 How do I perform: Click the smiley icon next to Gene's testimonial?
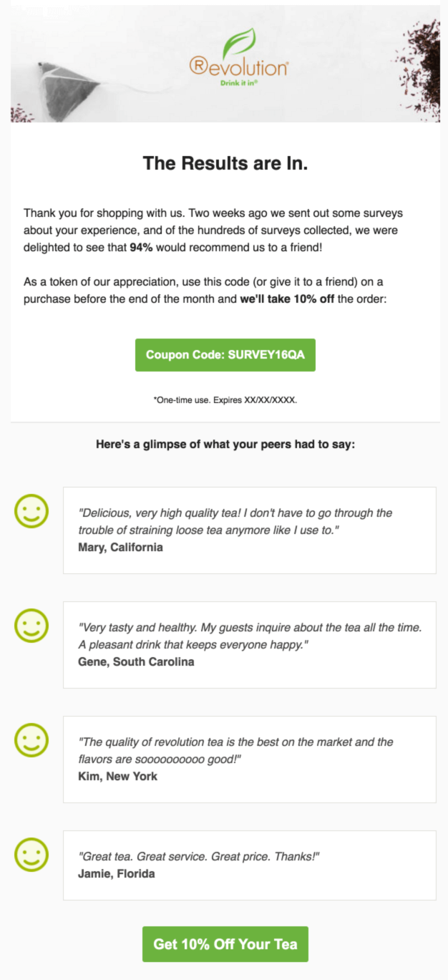point(31,626)
